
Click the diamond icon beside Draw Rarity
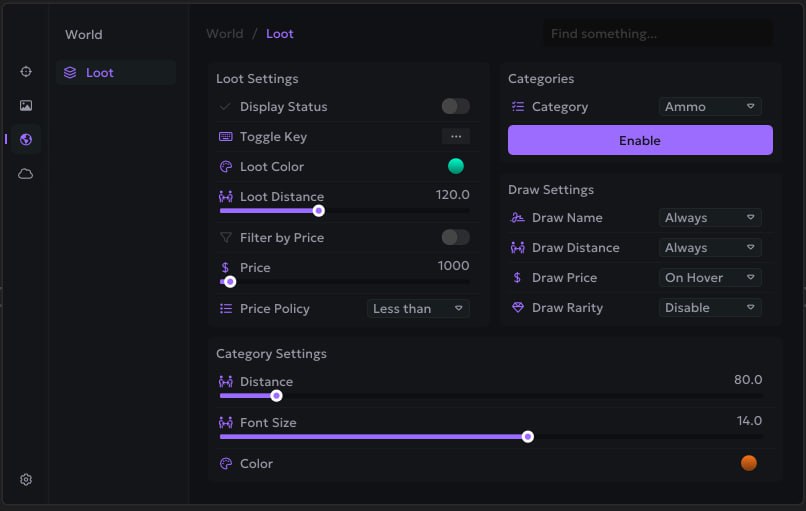pyautogui.click(x=518, y=308)
